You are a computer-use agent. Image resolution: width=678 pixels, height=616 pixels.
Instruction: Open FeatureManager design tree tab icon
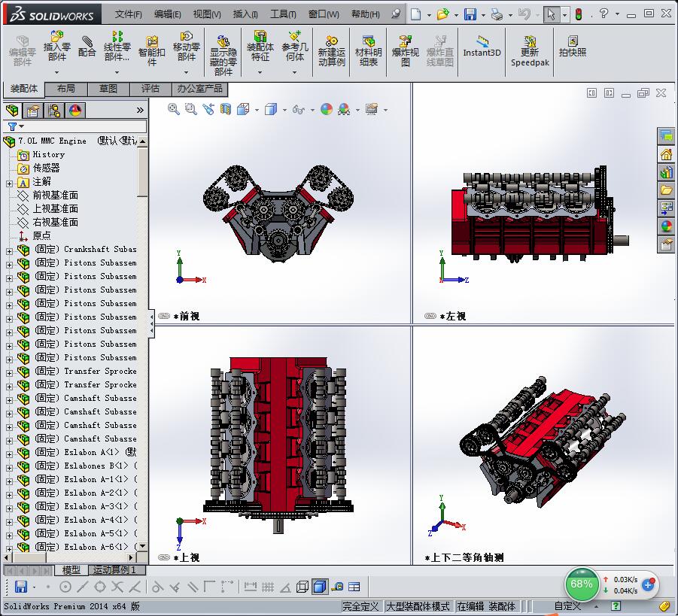click(x=12, y=111)
